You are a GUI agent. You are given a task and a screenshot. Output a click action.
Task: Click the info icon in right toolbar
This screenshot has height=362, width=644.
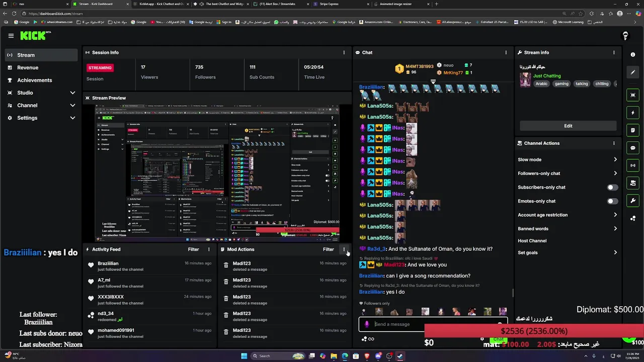[633, 54]
